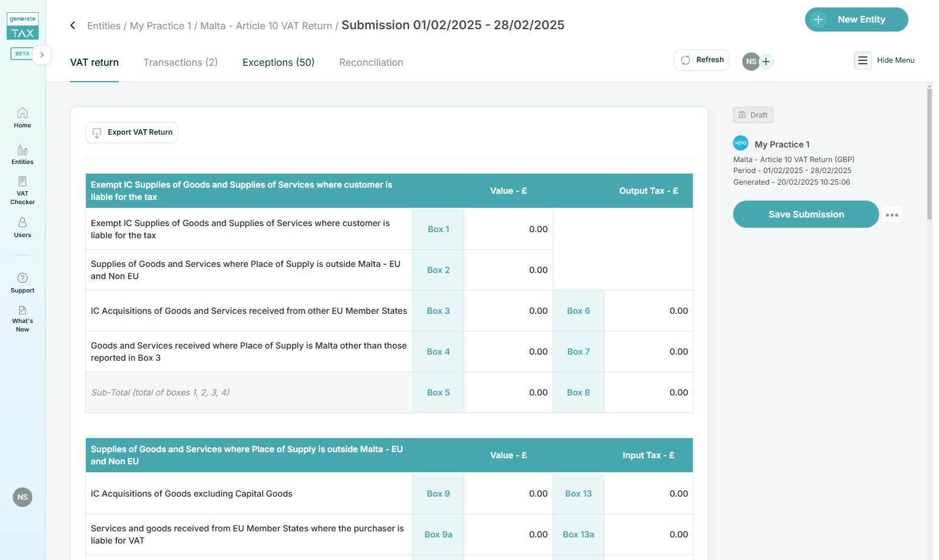Switch to the VAT return tab
This screenshot has width=939, height=560.
[x=94, y=62]
